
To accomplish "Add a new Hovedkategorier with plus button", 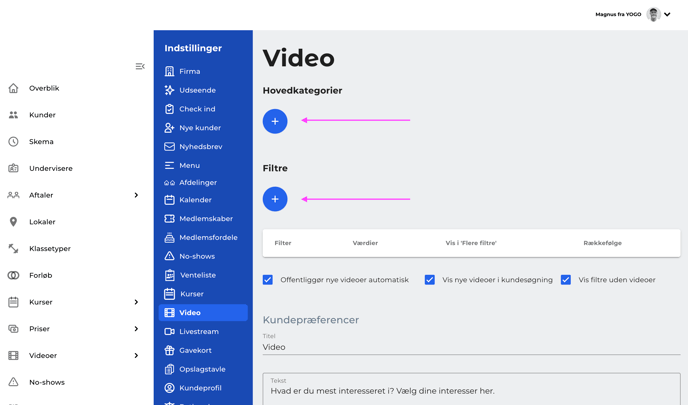I will 275,122.
